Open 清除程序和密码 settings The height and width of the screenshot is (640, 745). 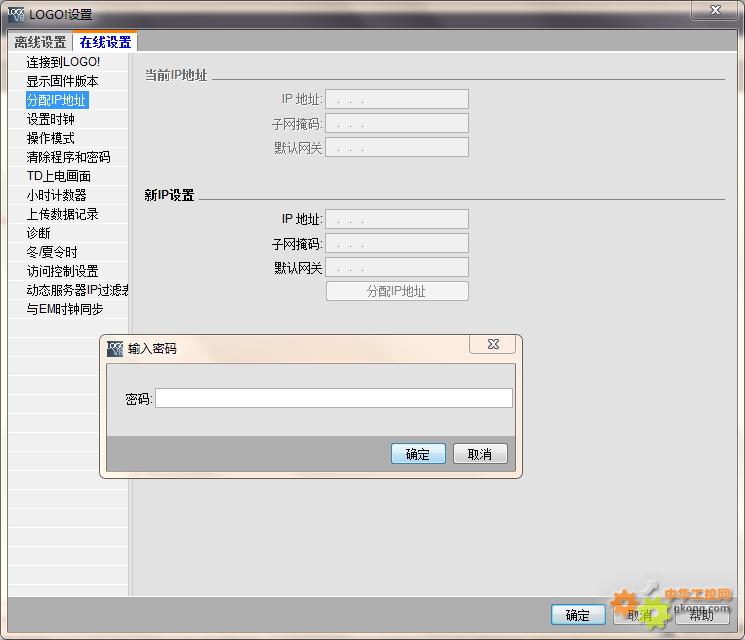tap(68, 157)
